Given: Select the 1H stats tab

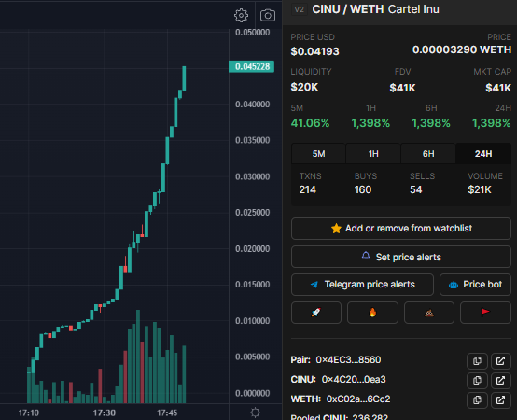Looking at the screenshot, I should [373, 154].
